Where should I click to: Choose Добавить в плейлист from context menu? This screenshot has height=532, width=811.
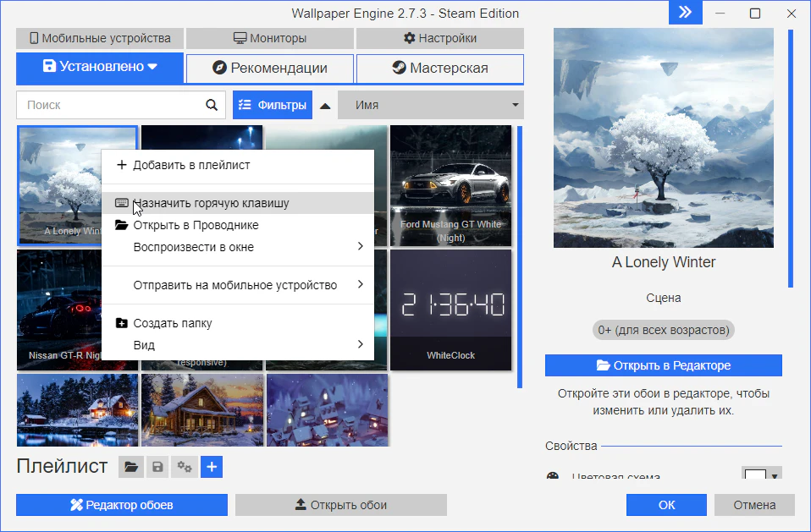(x=191, y=165)
